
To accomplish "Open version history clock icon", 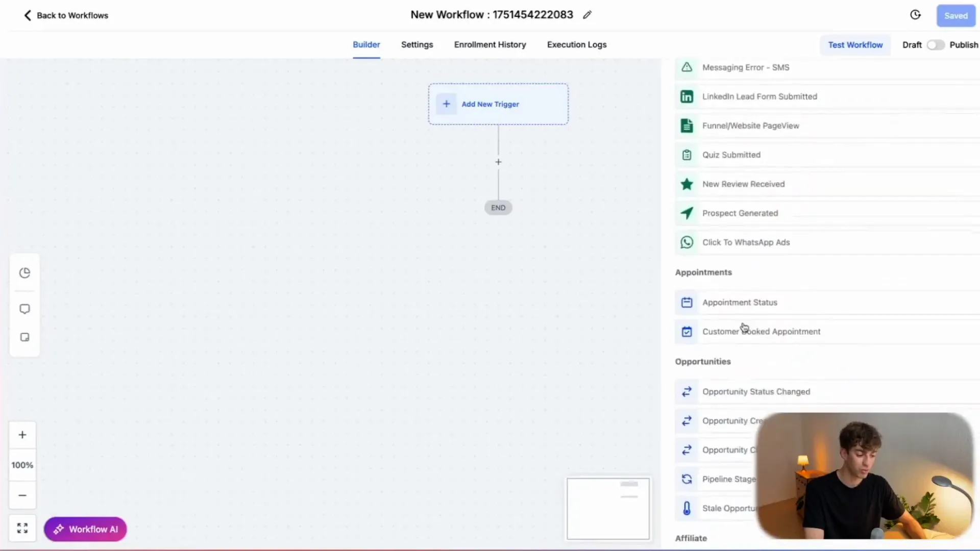I will point(915,15).
